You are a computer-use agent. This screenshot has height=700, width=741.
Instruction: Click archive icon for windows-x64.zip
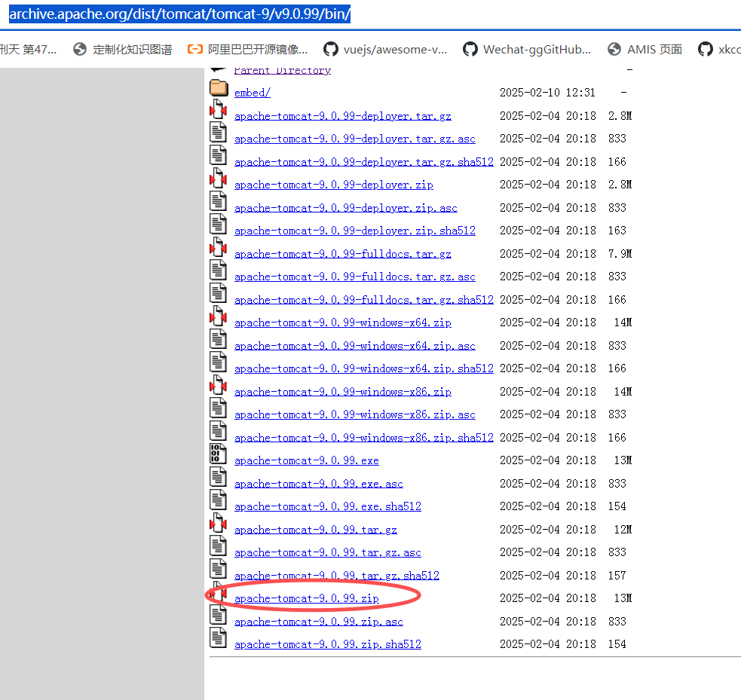tap(219, 316)
